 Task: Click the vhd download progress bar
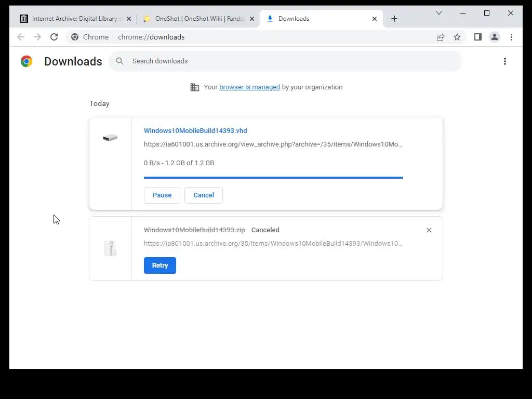click(x=273, y=178)
